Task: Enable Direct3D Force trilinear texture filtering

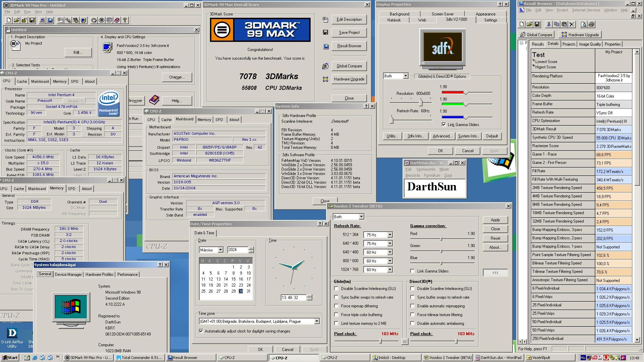Action: [412, 315]
